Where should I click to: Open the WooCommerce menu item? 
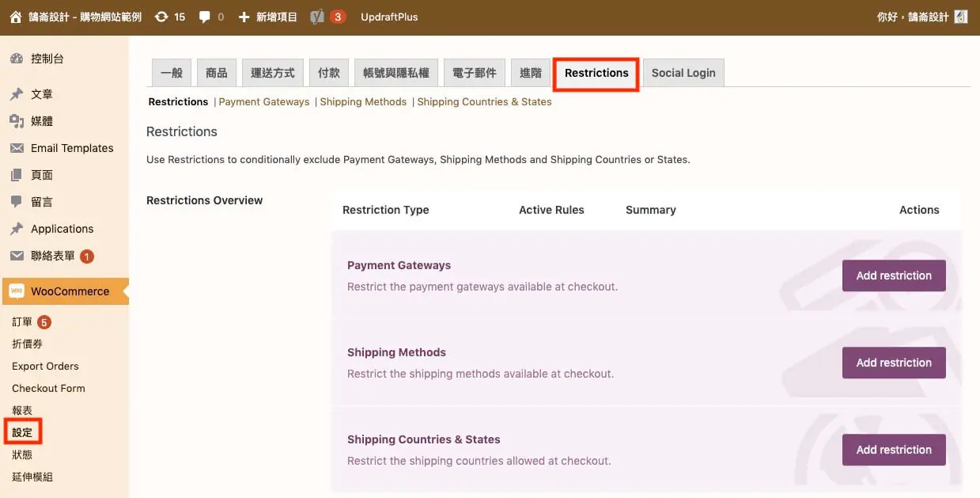tap(70, 291)
